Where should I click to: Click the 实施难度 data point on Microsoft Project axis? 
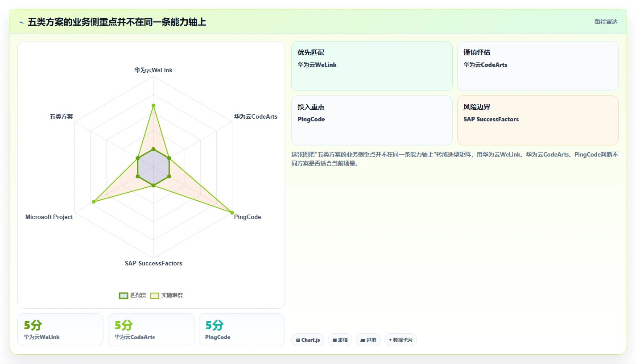click(x=93, y=202)
